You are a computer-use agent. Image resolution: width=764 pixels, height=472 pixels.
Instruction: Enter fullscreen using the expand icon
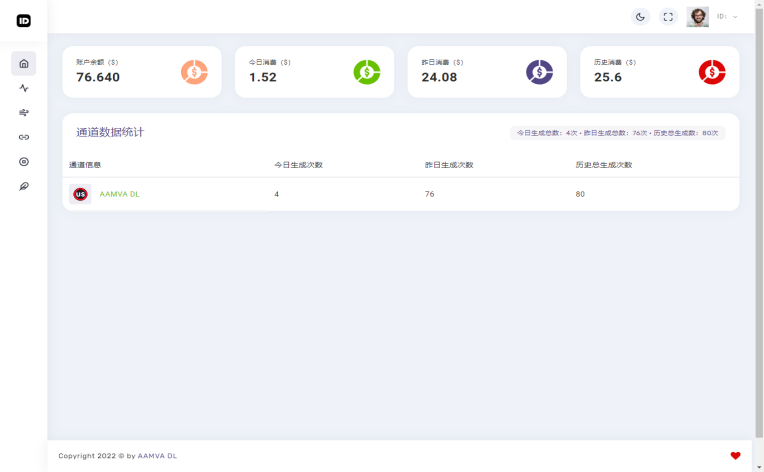[668, 17]
